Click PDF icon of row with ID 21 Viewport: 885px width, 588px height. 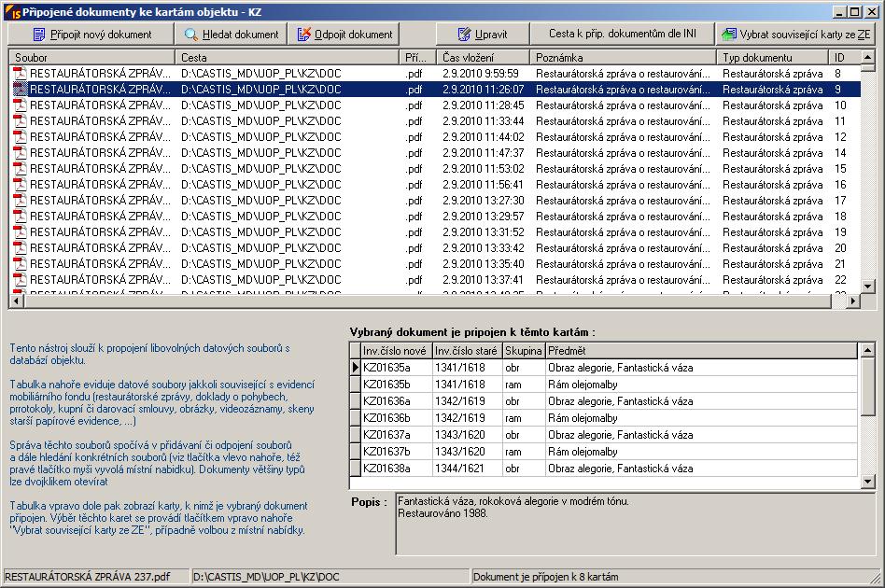[21, 263]
